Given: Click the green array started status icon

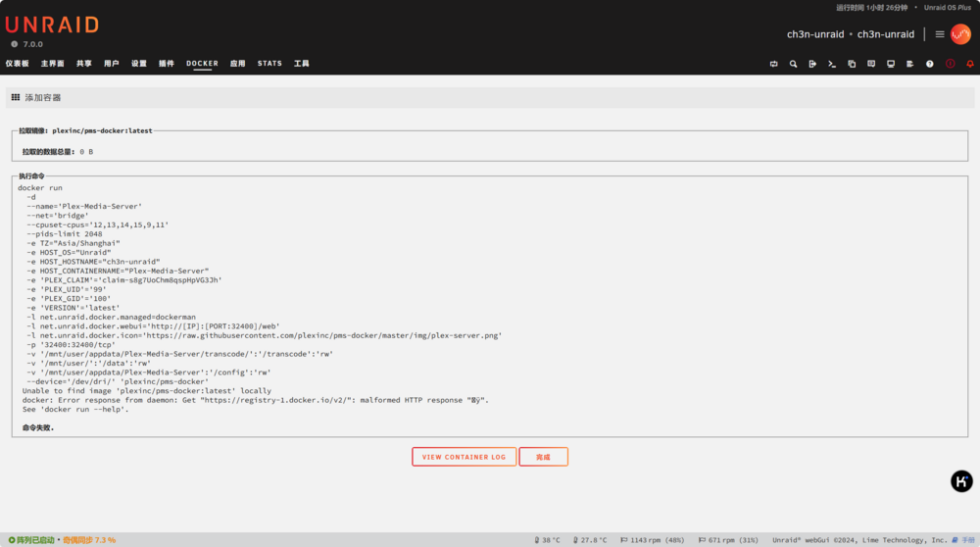Looking at the screenshot, I should pyautogui.click(x=11, y=540).
